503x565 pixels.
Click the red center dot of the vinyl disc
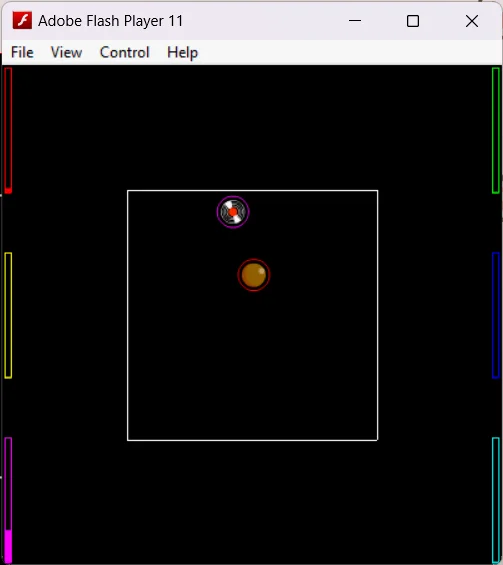coord(233,212)
